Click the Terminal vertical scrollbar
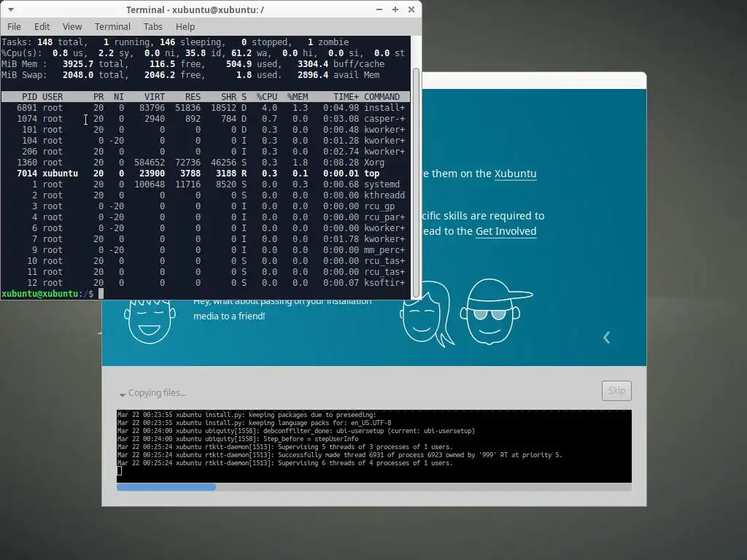This screenshot has height=560, width=747. point(416,182)
